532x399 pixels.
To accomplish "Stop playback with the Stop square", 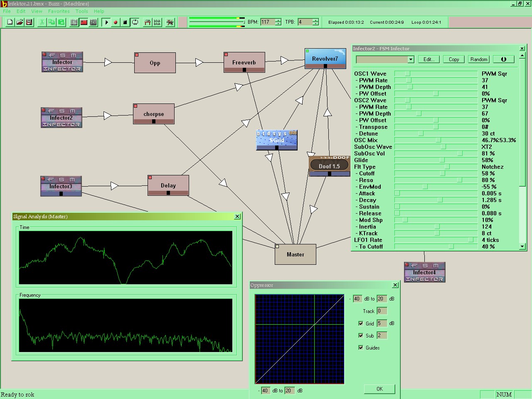I will click(x=126, y=22).
